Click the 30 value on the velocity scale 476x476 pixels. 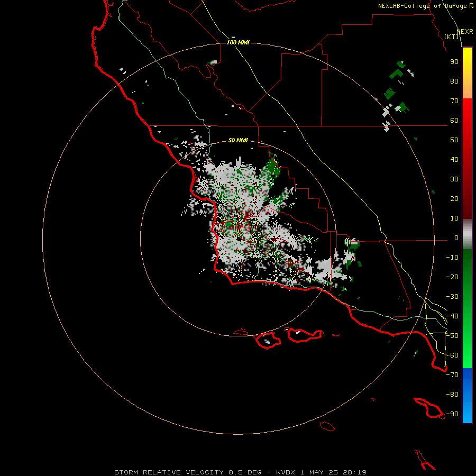pyautogui.click(x=454, y=179)
